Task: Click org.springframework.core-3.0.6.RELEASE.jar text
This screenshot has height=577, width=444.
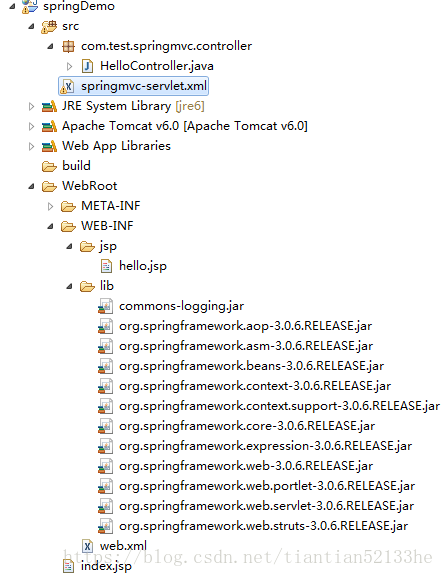Action: click(x=247, y=426)
